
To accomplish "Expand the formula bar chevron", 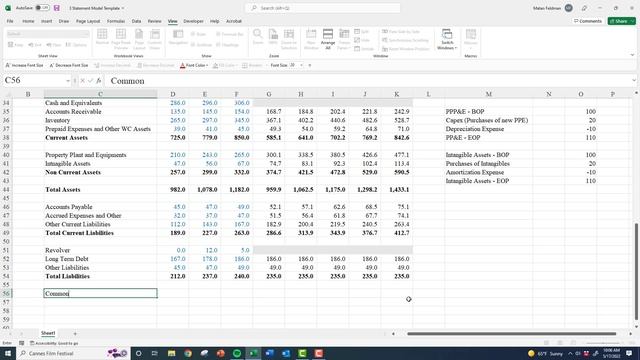I will click(x=634, y=80).
